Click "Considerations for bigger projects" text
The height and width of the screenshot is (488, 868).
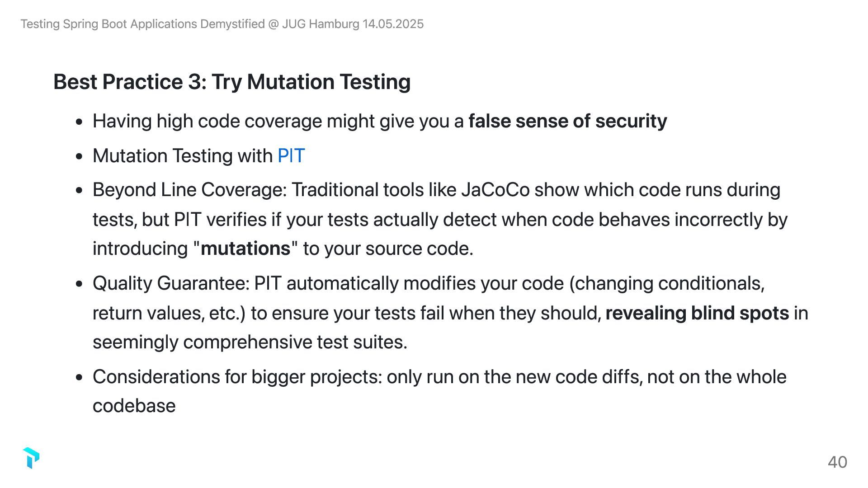pos(237,377)
